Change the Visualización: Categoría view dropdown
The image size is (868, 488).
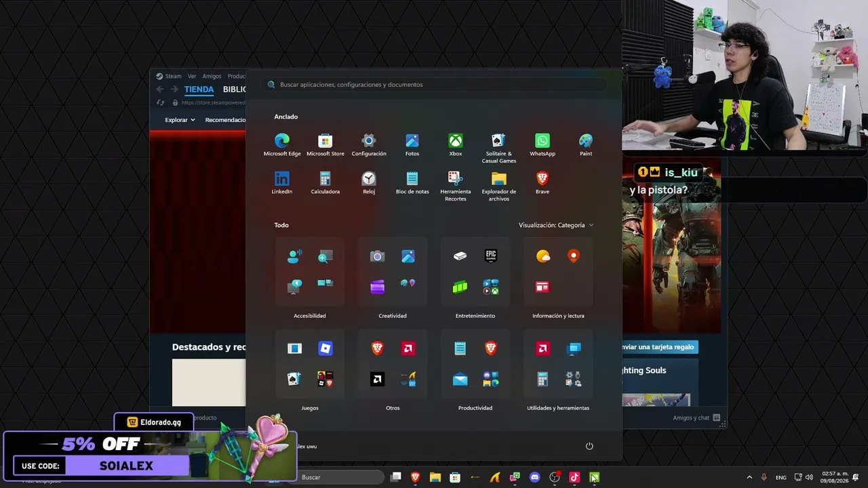(556, 225)
